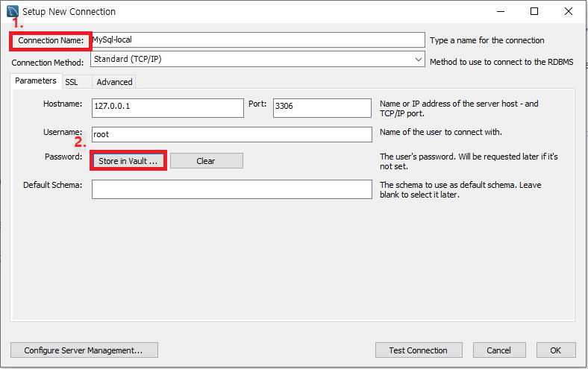
Task: Click the 'Password:' label
Action: tap(63, 157)
